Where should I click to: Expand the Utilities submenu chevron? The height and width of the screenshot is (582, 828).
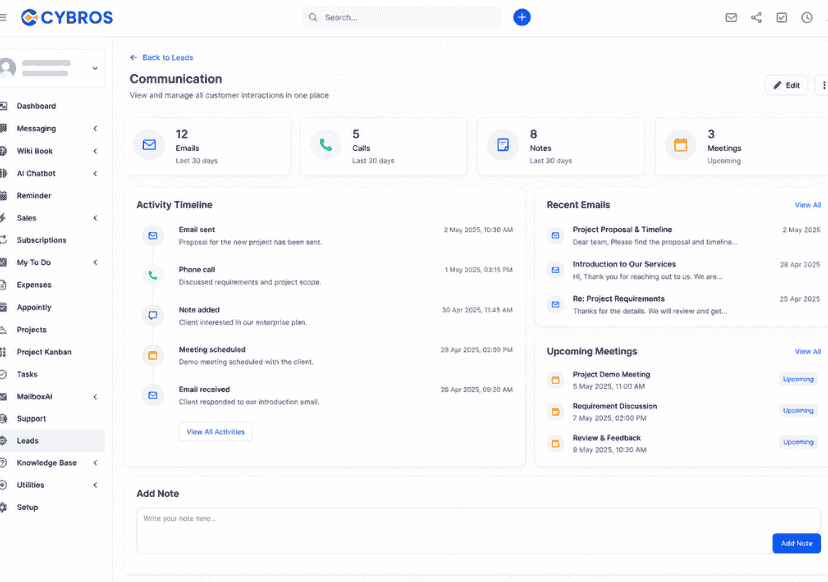[x=95, y=485]
